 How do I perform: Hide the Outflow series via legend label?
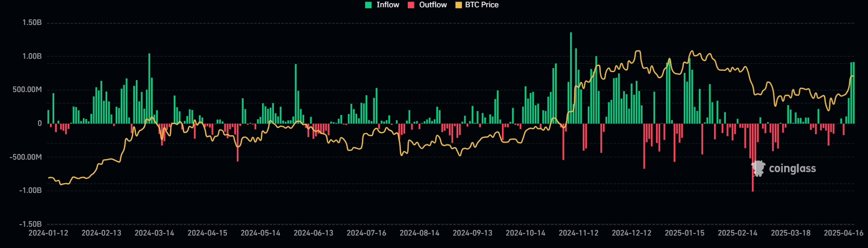click(433, 5)
